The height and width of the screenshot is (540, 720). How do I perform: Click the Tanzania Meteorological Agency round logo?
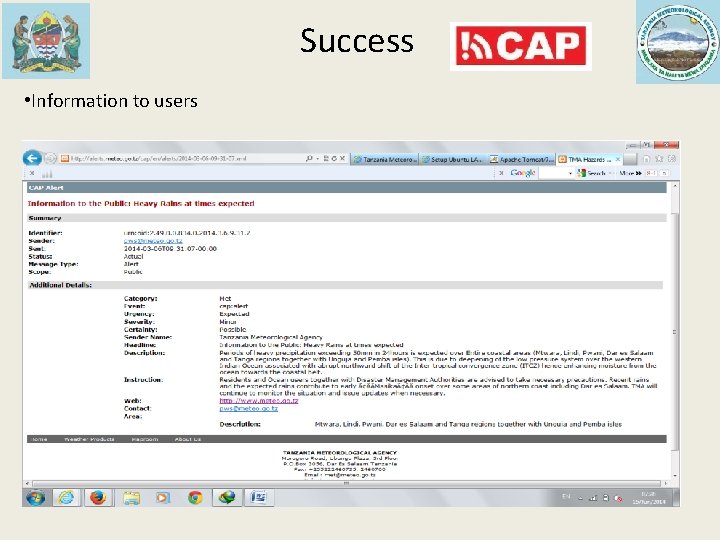[x=678, y=42]
